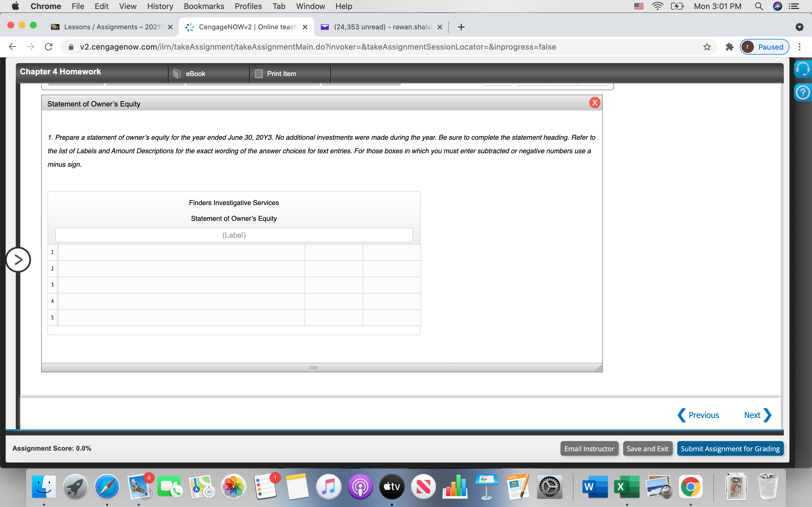The height and width of the screenshot is (507, 812).
Task: Click Submit Assignment for Grading
Action: tap(730, 448)
